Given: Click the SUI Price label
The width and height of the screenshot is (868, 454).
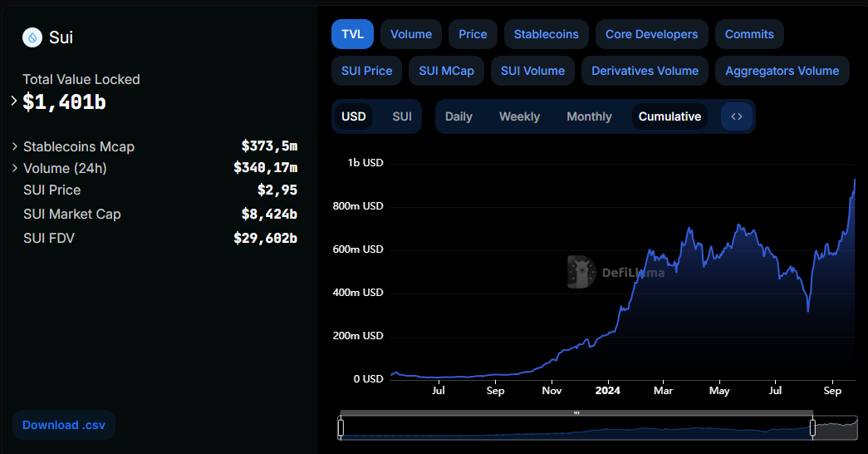Looking at the screenshot, I should tap(52, 190).
